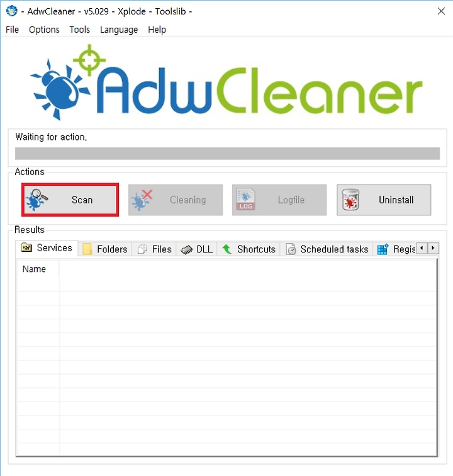Switch to the Registry tab
453x476 pixels.
396,249
